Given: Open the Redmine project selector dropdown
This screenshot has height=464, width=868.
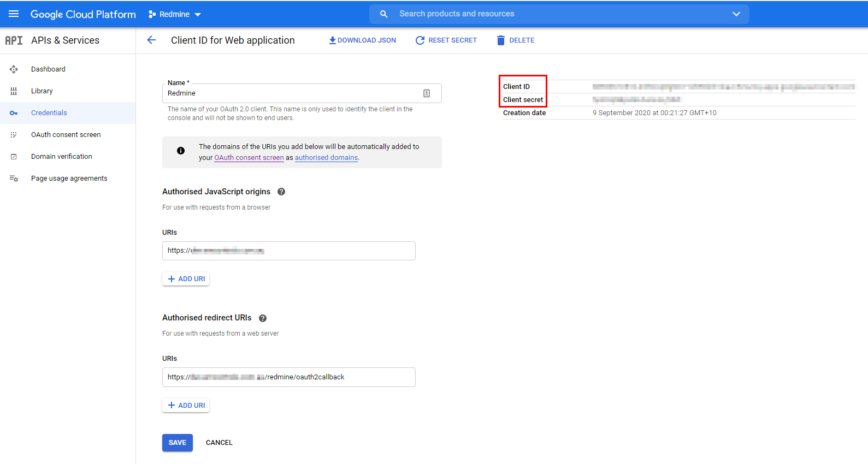Looking at the screenshot, I should point(175,14).
